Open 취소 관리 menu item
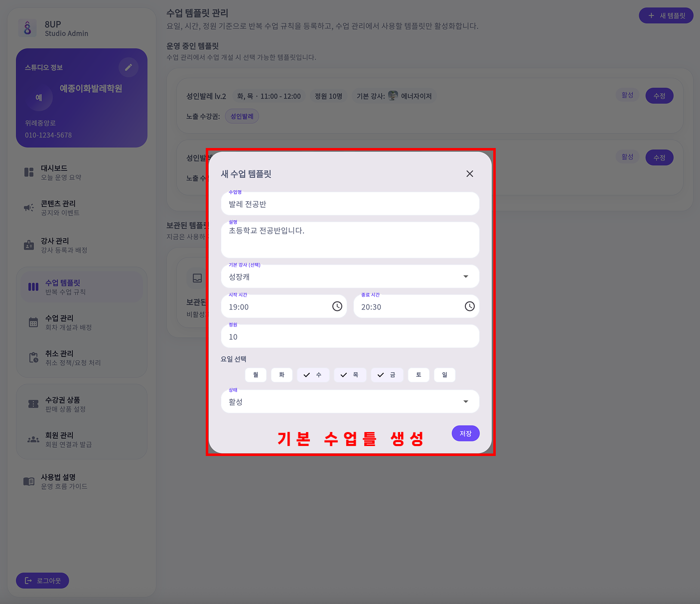700x604 pixels. click(x=82, y=357)
